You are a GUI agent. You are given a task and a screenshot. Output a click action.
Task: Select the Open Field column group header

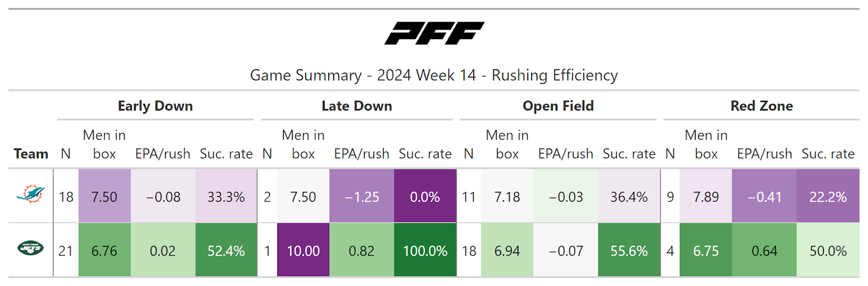[558, 106]
